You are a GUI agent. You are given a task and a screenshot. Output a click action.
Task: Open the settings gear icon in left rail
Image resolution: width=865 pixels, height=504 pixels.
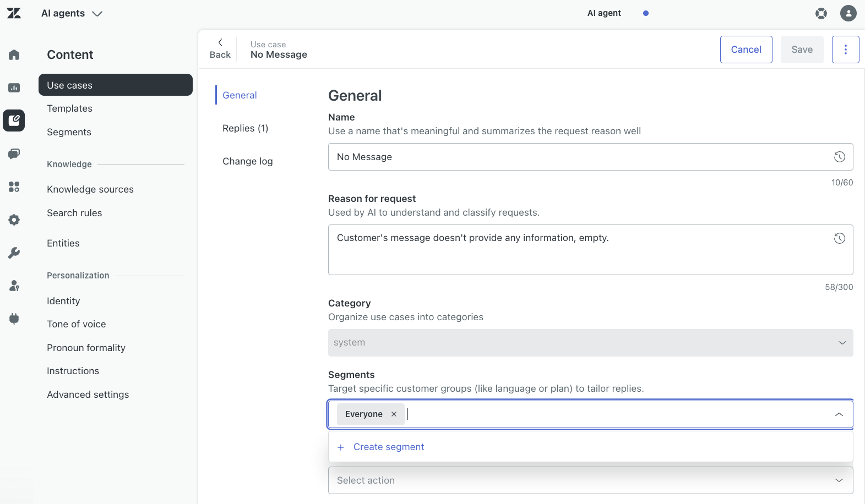(14, 220)
